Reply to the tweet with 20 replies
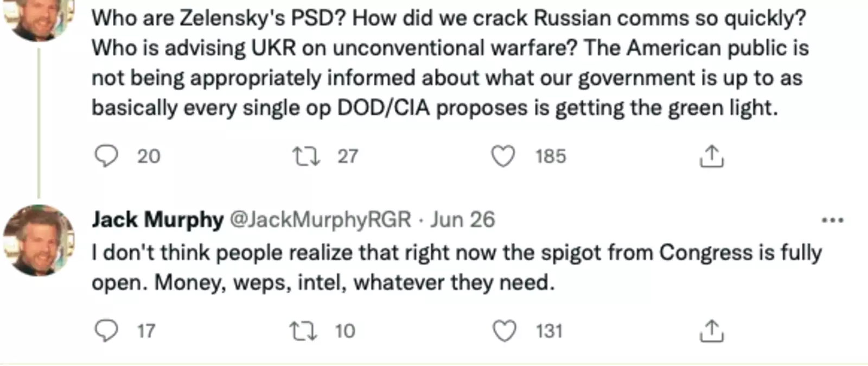Image resolution: width=868 pixels, height=366 pixels. coord(106,156)
